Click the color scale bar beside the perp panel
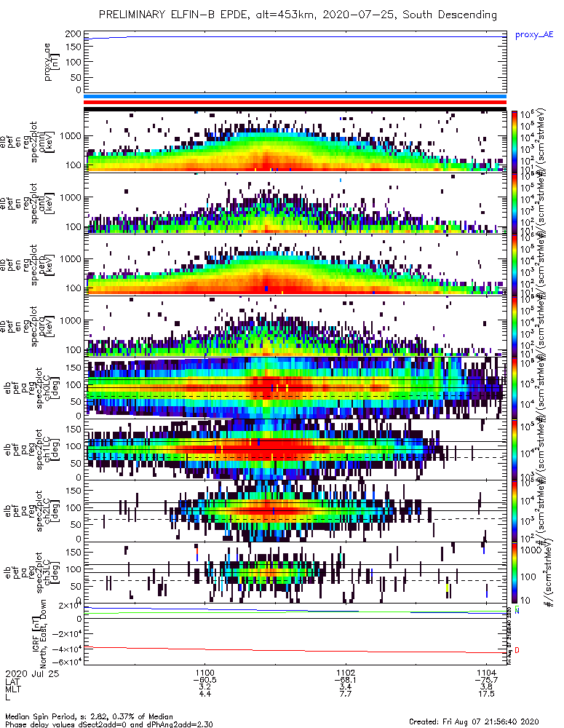The image size is (564, 728). [514, 264]
